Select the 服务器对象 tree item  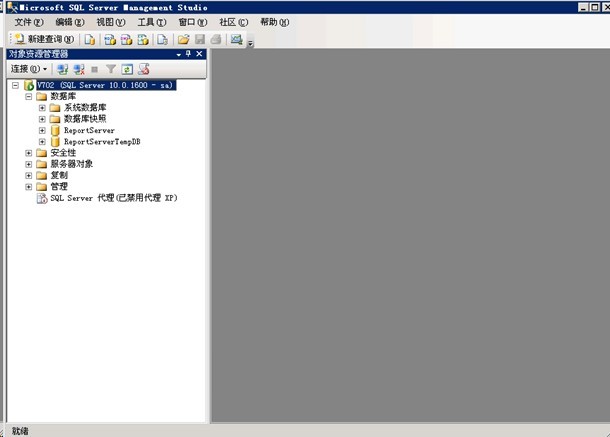72,164
